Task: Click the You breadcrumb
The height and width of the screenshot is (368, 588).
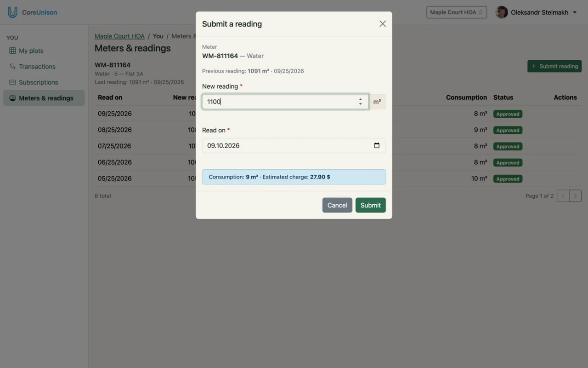Action: tap(158, 36)
